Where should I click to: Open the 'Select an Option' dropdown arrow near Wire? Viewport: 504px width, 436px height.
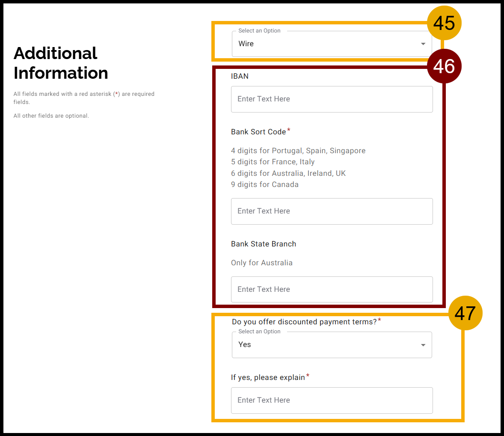pos(423,43)
